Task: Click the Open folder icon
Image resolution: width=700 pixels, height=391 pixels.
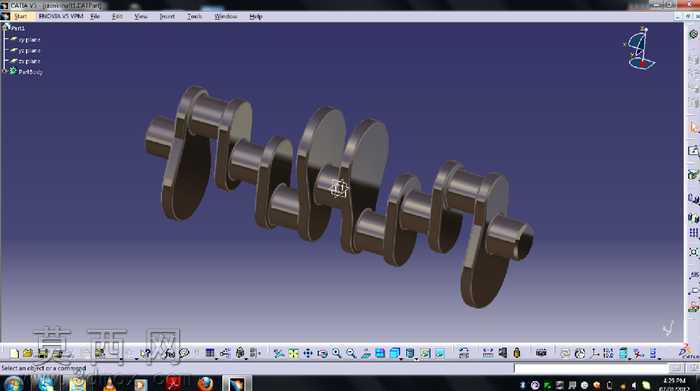Action: tap(28, 354)
